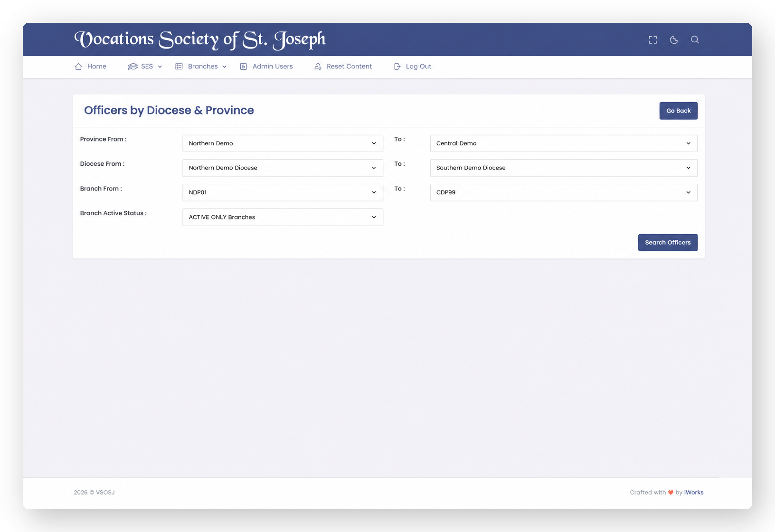This screenshot has height=532, width=775.
Task: Click the Search Officers button
Action: click(668, 243)
